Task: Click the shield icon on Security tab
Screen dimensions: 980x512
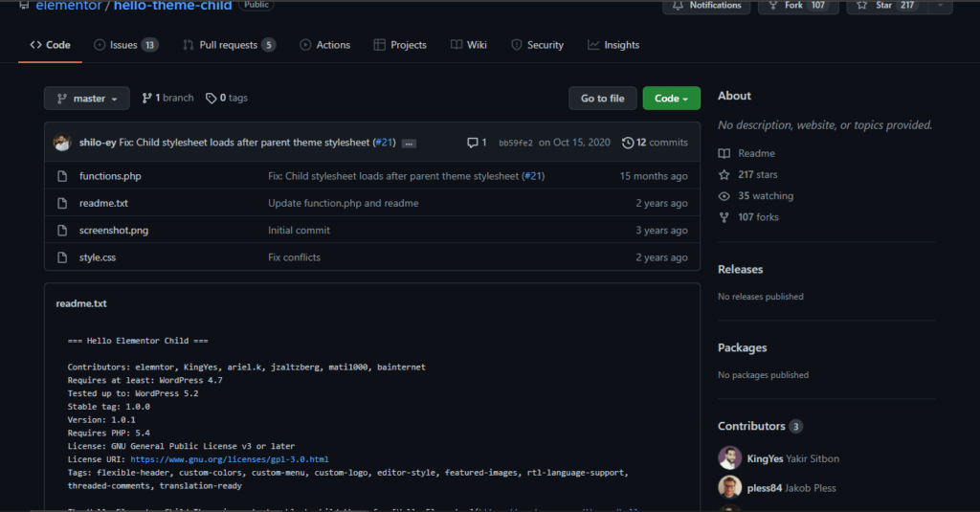Action: (516, 45)
